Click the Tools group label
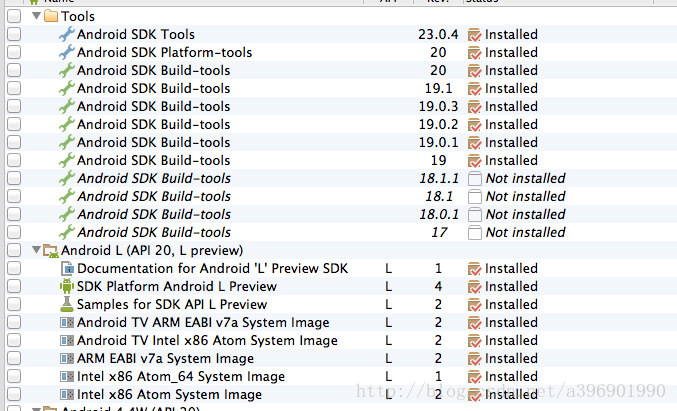 tap(78, 16)
